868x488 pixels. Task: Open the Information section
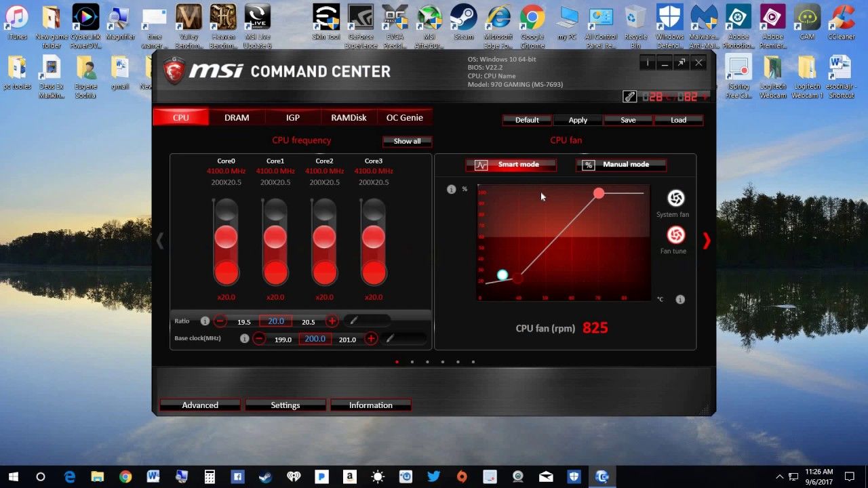point(371,405)
